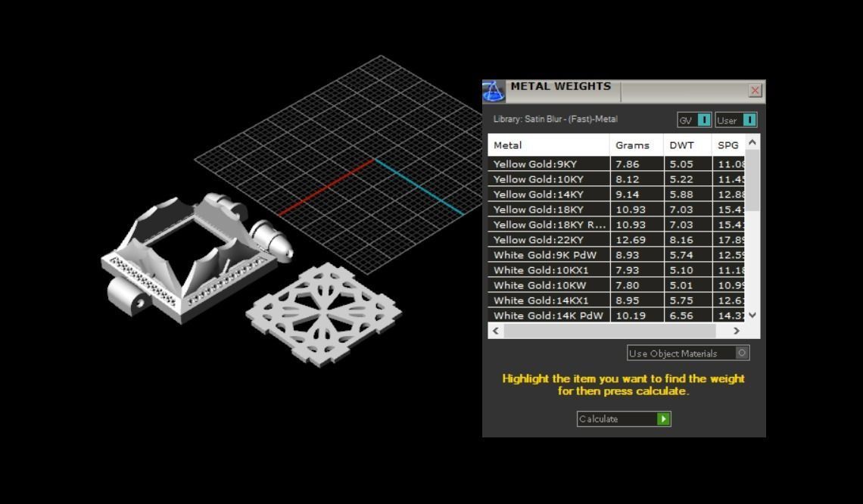The image size is (863, 504).
Task: Click the 5.75 DWT cell
Action: (x=689, y=300)
